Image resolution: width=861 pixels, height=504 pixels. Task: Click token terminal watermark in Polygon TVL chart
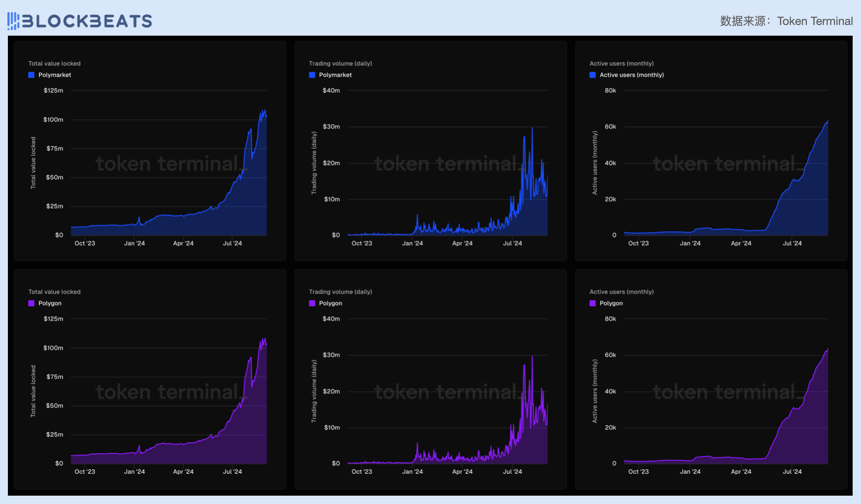(x=169, y=392)
